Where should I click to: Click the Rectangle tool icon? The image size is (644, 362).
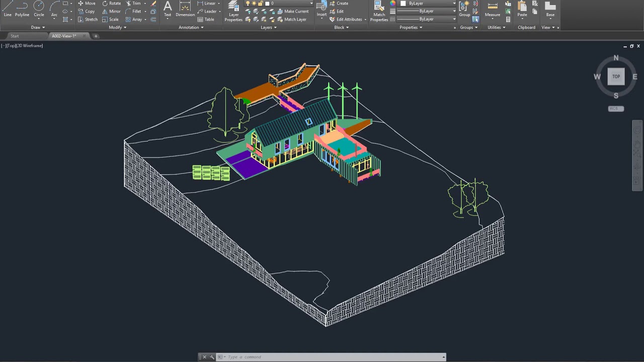point(65,3)
